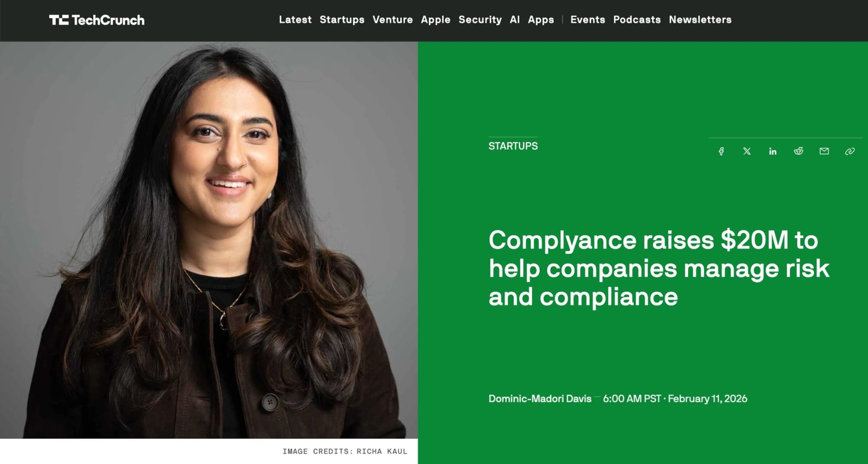Share article on LinkedIn icon
Screen dimensions: 868x464
[773, 151]
